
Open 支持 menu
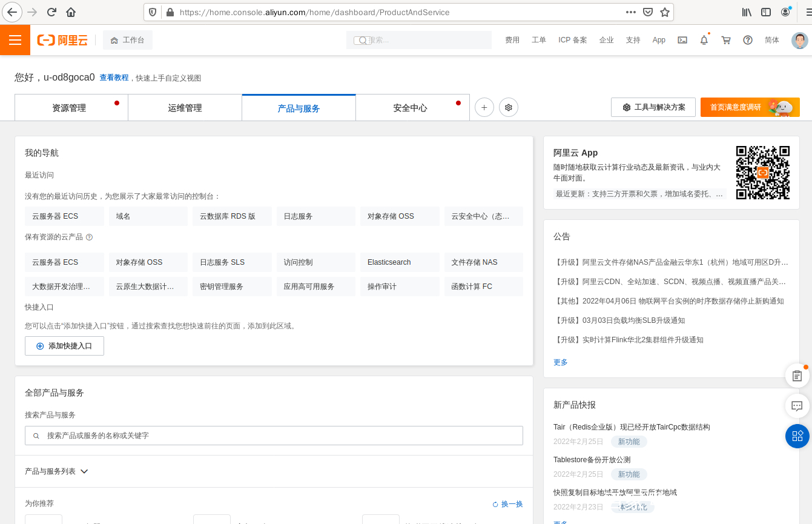(633, 40)
